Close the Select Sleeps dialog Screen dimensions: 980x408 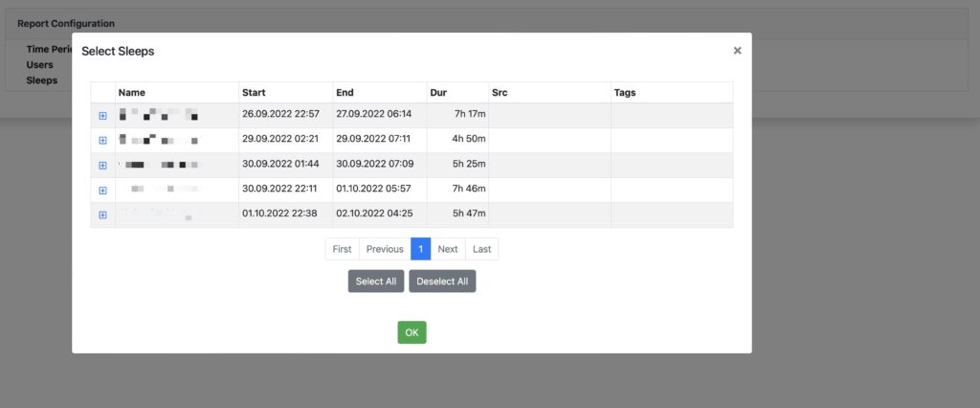pos(738,51)
